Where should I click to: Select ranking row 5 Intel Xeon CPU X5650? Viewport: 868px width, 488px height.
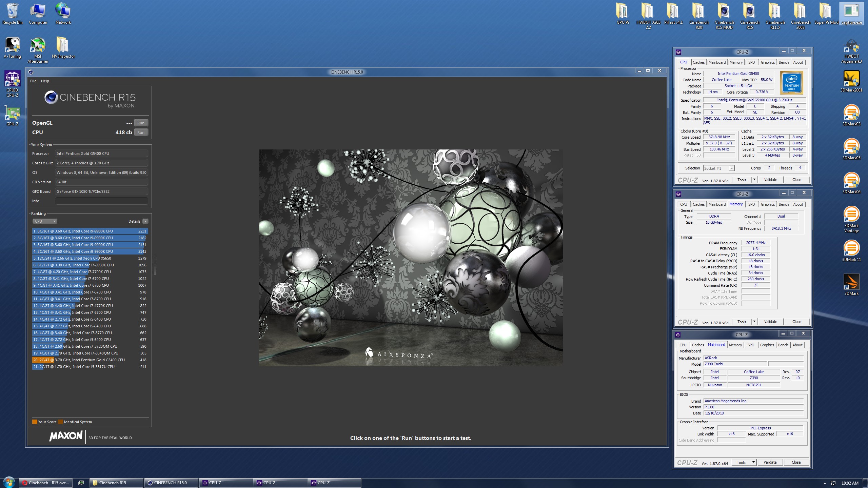(x=90, y=258)
